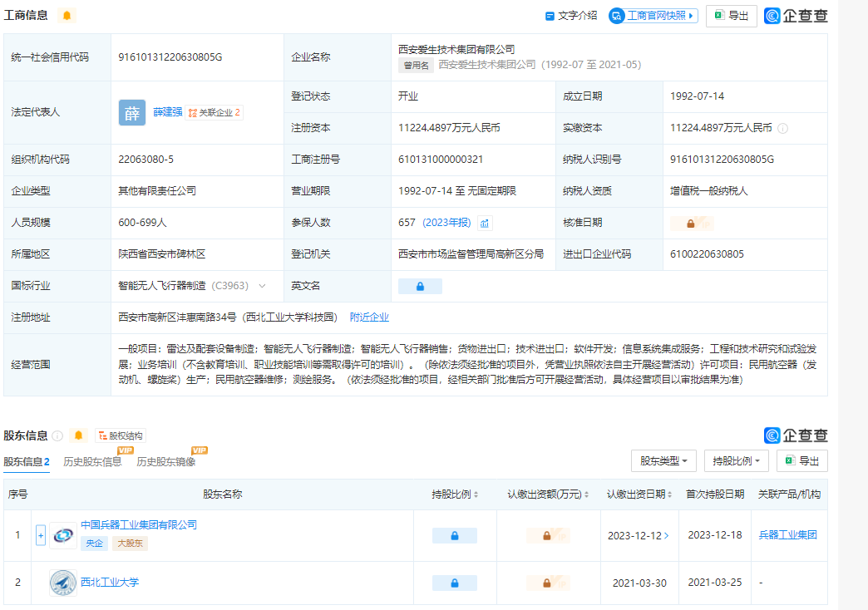The image size is (868, 610).
Task: Click the 薛 avatar of legal representative
Action: [131, 112]
